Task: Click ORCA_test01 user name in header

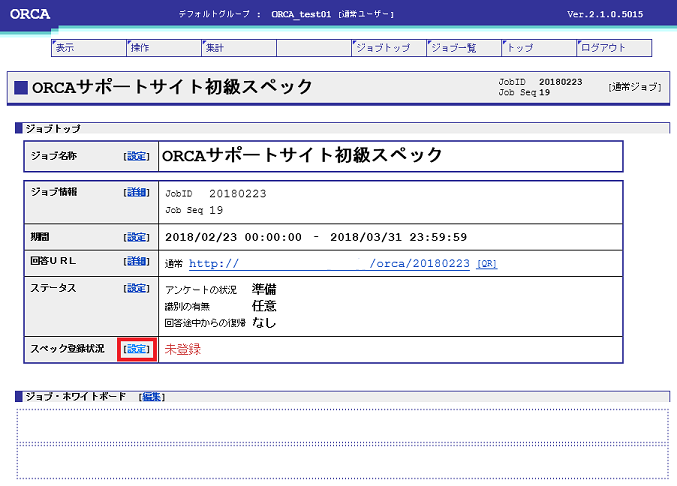Action: point(301,14)
